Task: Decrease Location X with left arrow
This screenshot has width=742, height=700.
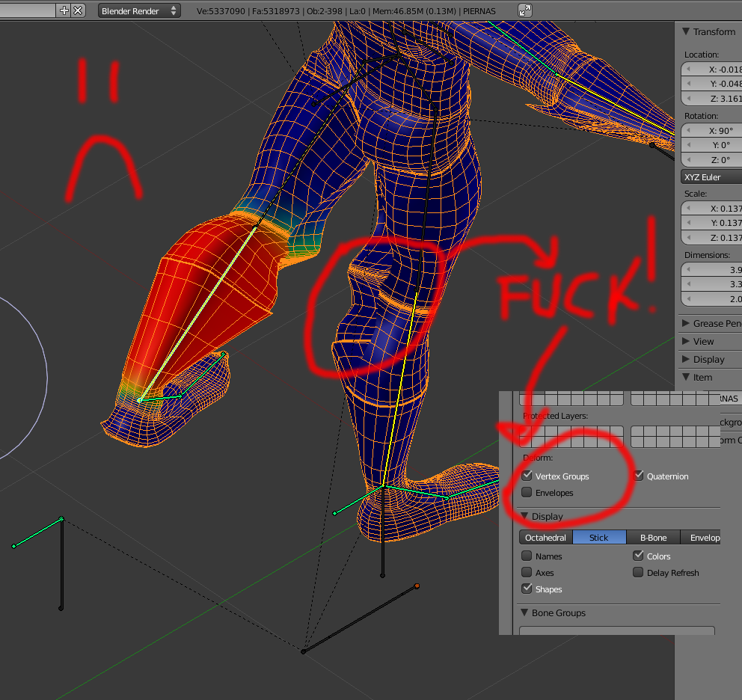Action: click(x=689, y=70)
